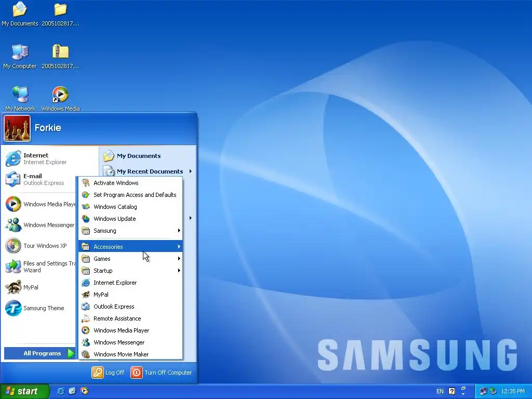Click the All Programs button
The height and width of the screenshot is (399, 532).
pos(39,353)
